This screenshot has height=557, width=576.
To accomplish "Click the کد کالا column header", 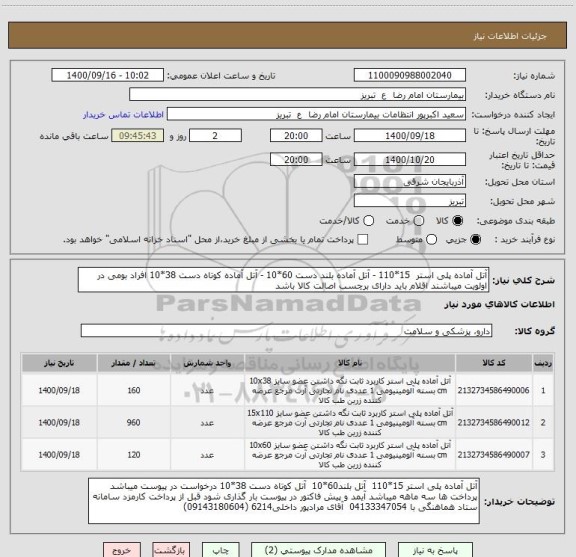I will coord(494,363).
